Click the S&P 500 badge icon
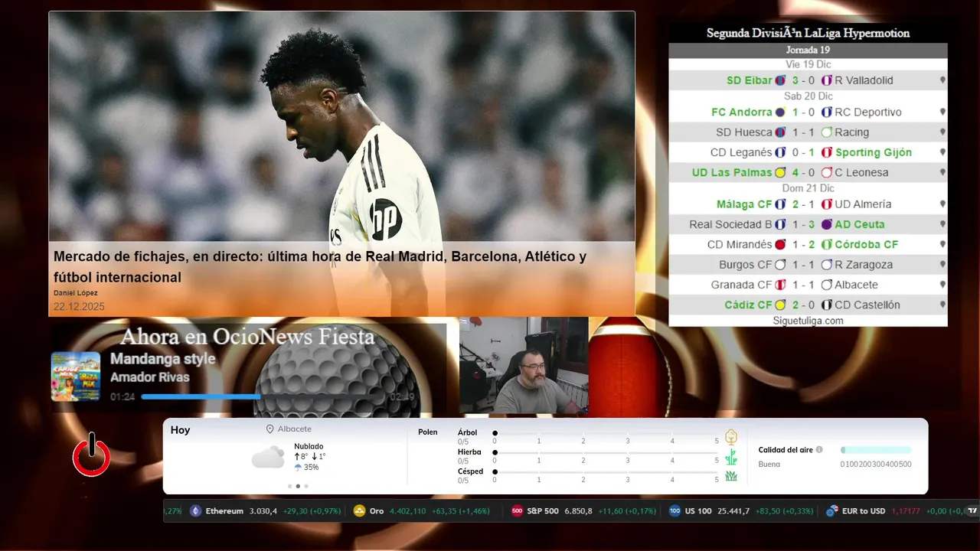The image size is (980, 551). point(517,511)
